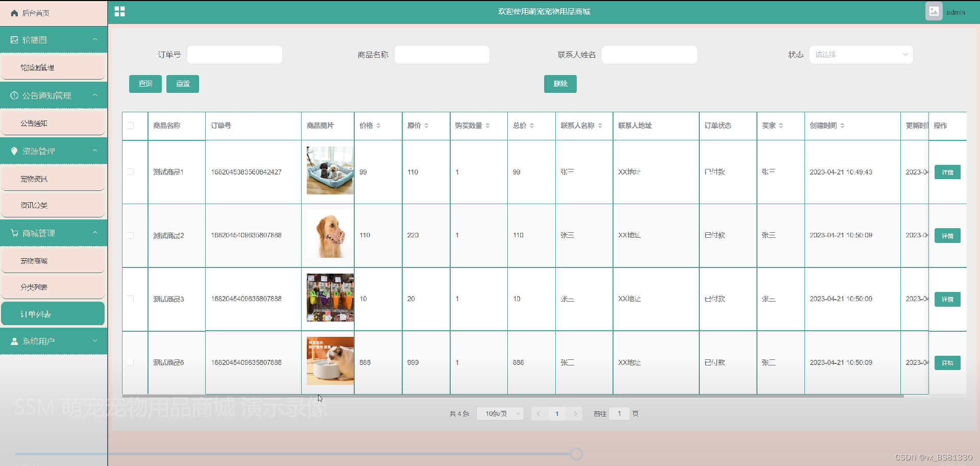Click the 公告通知管理 info icon
The width and height of the screenshot is (980, 466).
coord(14,95)
